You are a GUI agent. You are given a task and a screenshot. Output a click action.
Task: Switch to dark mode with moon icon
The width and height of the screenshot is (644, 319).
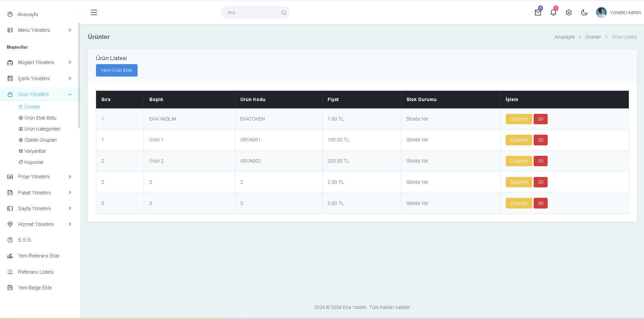click(x=584, y=12)
